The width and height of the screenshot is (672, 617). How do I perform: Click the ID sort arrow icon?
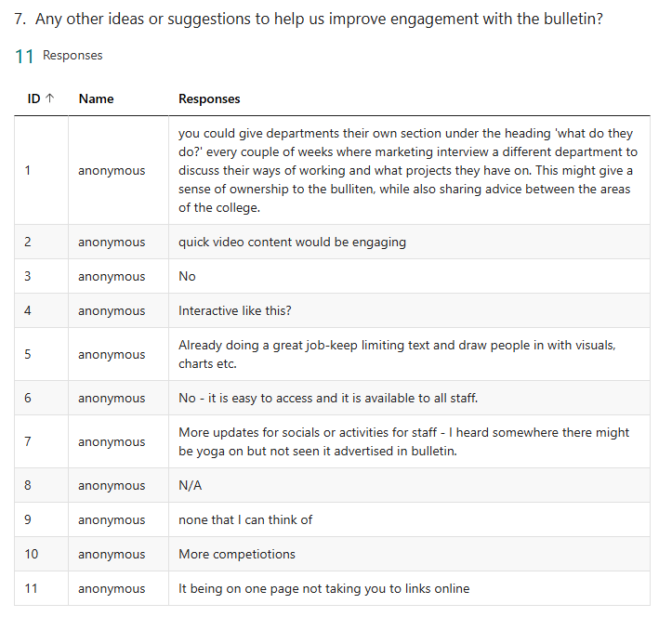tap(49, 99)
